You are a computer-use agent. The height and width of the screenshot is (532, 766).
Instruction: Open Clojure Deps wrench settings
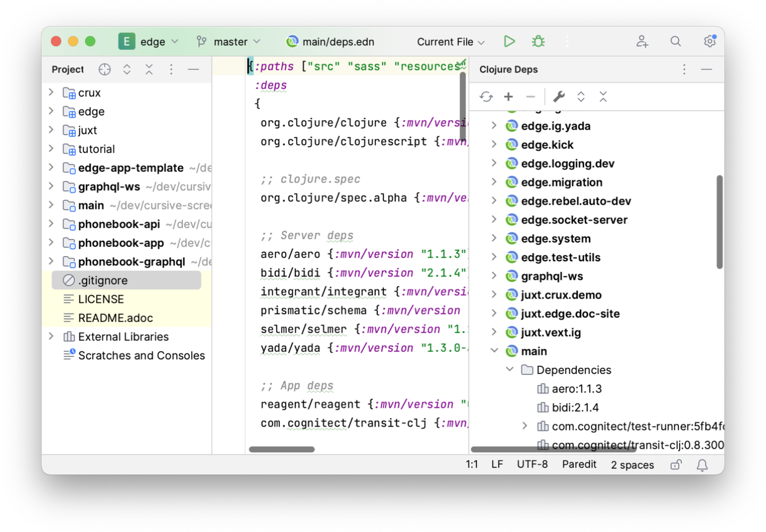tap(559, 97)
